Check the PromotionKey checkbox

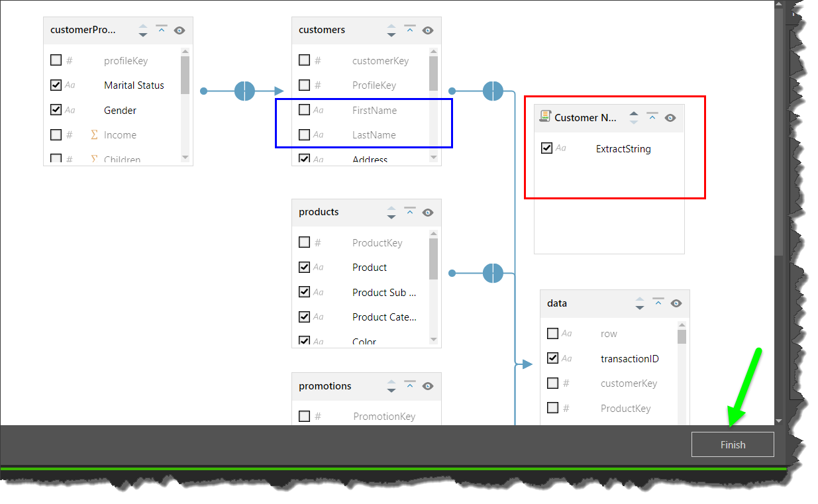pyautogui.click(x=305, y=416)
